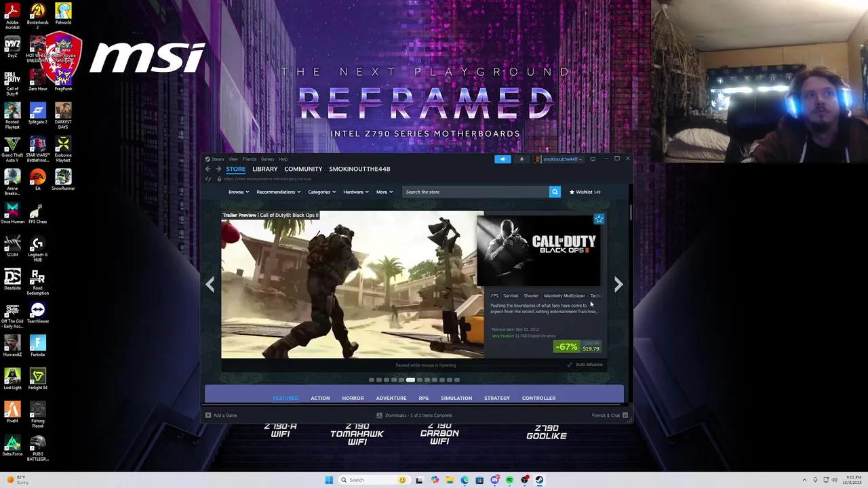
Task: Open the Delta Force desktop icon
Action: 12,445
